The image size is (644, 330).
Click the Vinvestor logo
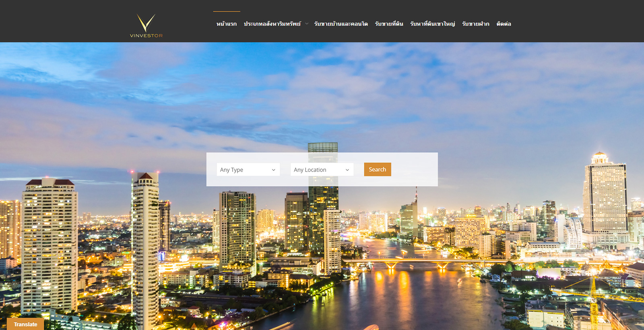tap(146, 25)
